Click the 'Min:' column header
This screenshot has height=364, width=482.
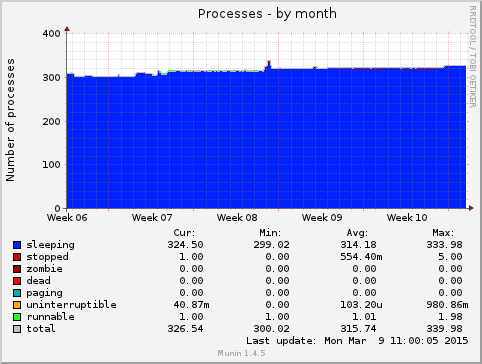click(270, 233)
